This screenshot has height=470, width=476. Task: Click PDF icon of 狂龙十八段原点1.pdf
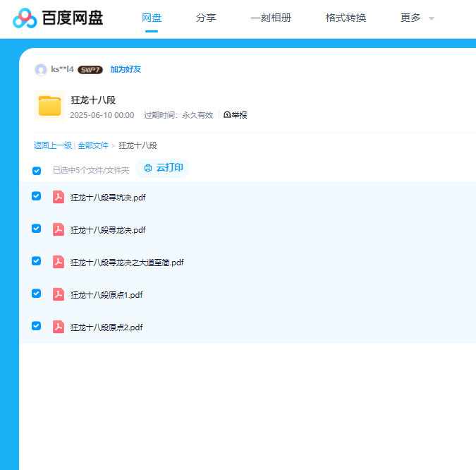point(59,294)
